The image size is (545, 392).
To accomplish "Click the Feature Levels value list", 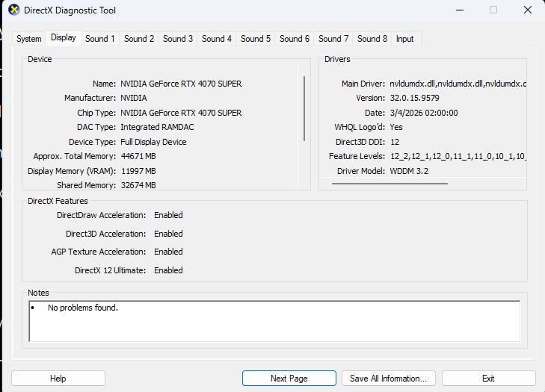I will 458,156.
